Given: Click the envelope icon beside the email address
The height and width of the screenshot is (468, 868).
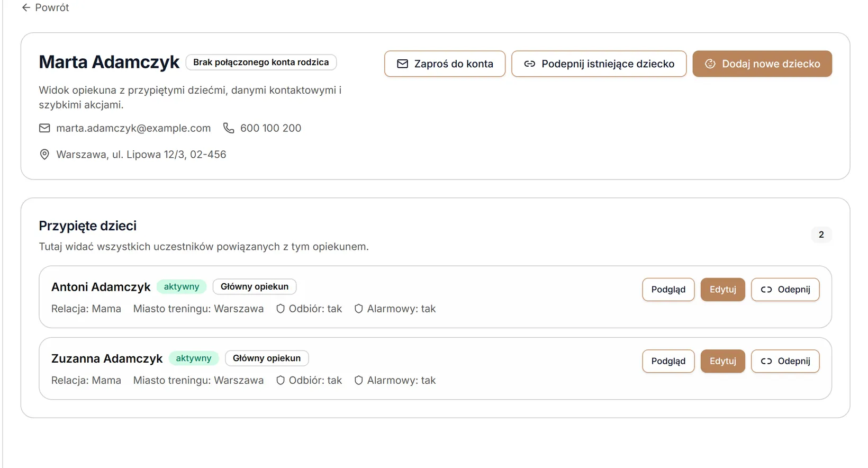Looking at the screenshot, I should [x=44, y=128].
